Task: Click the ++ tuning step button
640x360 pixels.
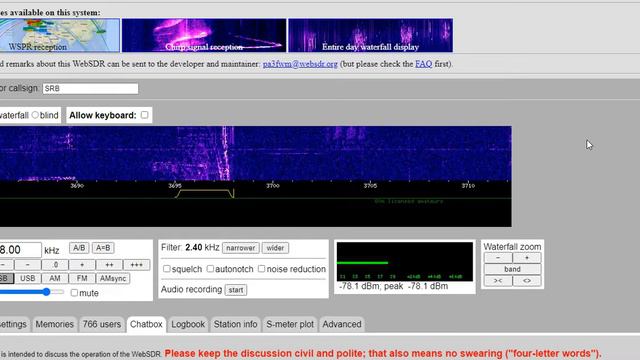Action: [109, 265]
